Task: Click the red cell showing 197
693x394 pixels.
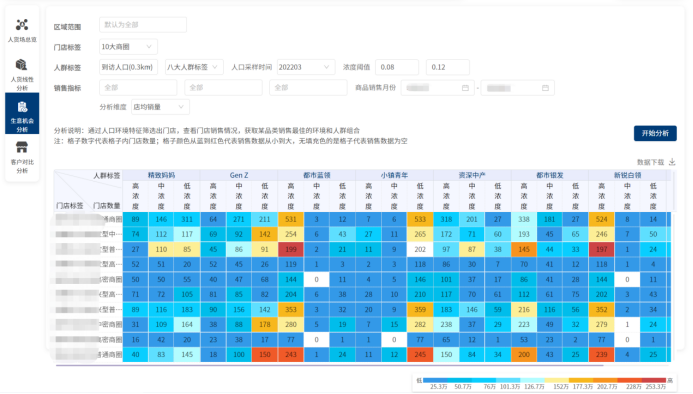Action: [602, 249]
